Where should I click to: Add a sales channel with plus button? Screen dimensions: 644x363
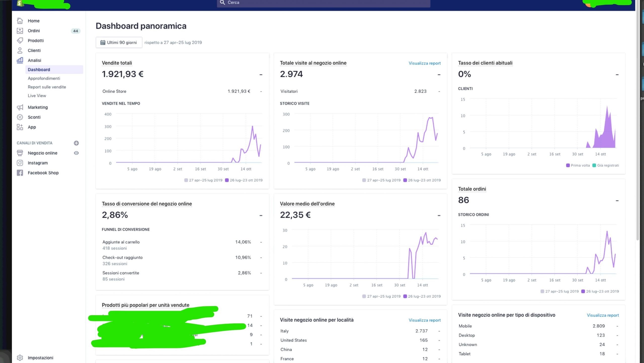pyautogui.click(x=76, y=143)
